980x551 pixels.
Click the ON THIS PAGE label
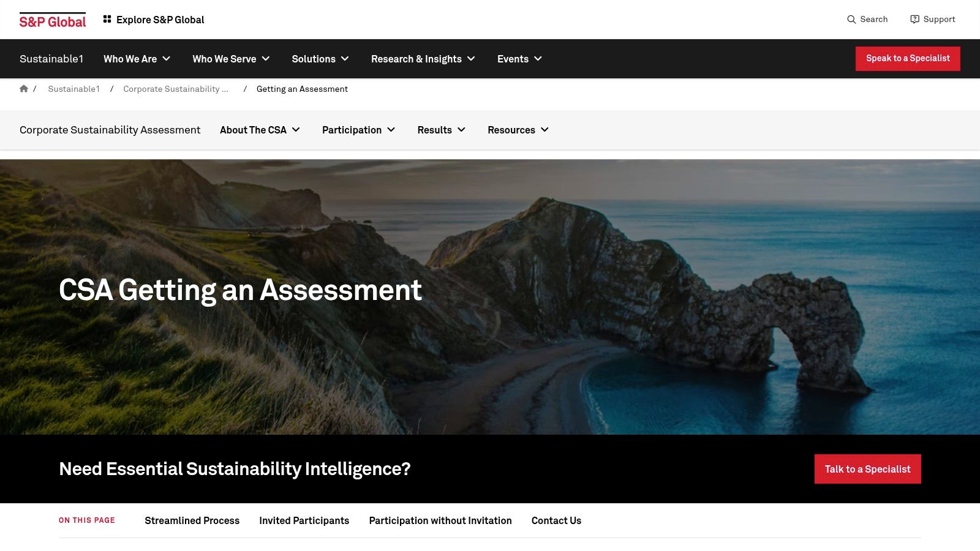click(x=87, y=520)
